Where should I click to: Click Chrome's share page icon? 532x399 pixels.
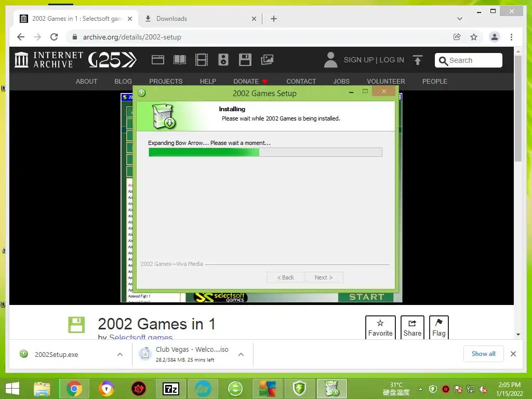[x=457, y=37]
